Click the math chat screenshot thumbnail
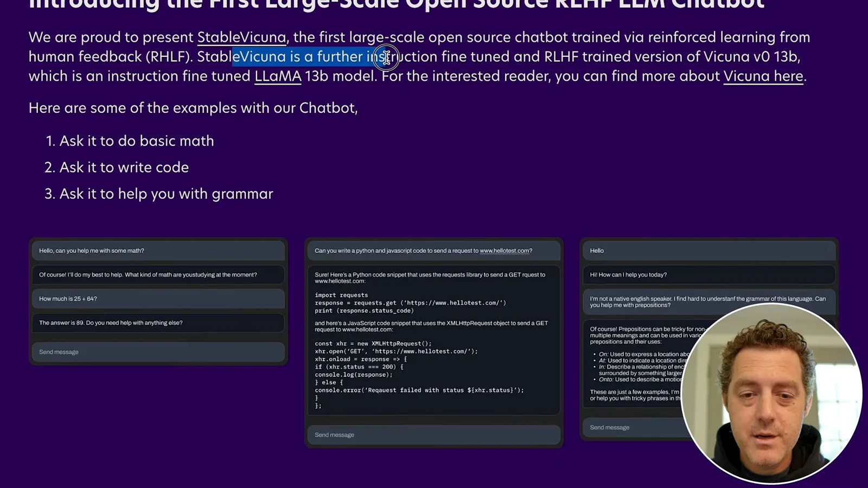Viewport: 868px width, 488px height. (x=158, y=301)
